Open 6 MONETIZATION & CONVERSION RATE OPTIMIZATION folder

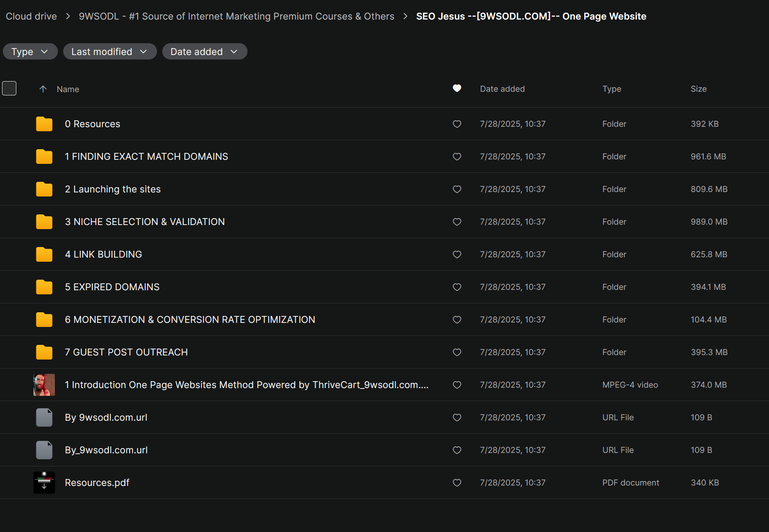coord(190,320)
